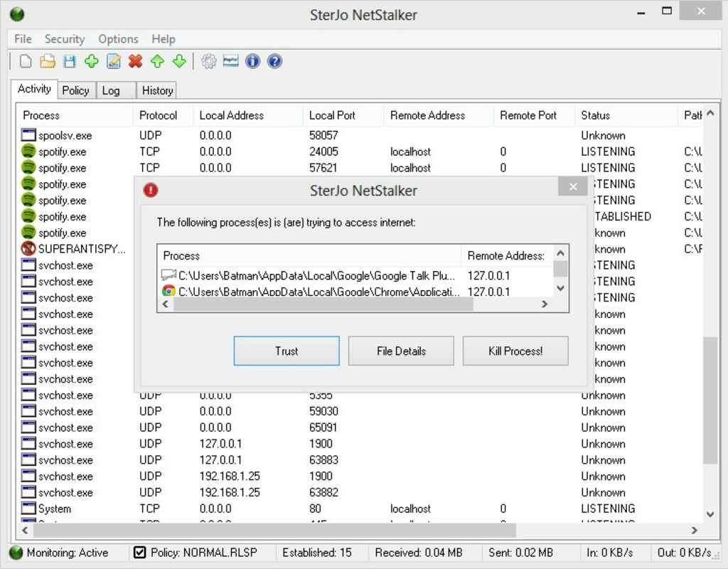Open help via the blue question mark icon
Image resolution: width=728 pixels, height=569 pixels.
point(274,61)
